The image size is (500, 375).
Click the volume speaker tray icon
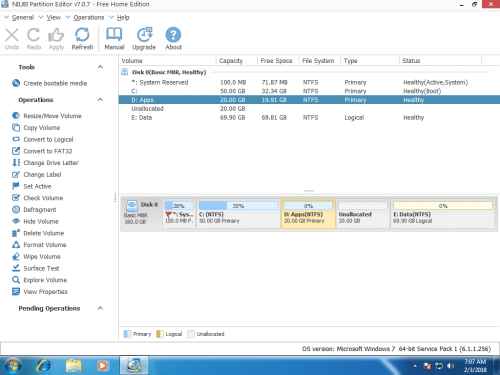[450, 366]
